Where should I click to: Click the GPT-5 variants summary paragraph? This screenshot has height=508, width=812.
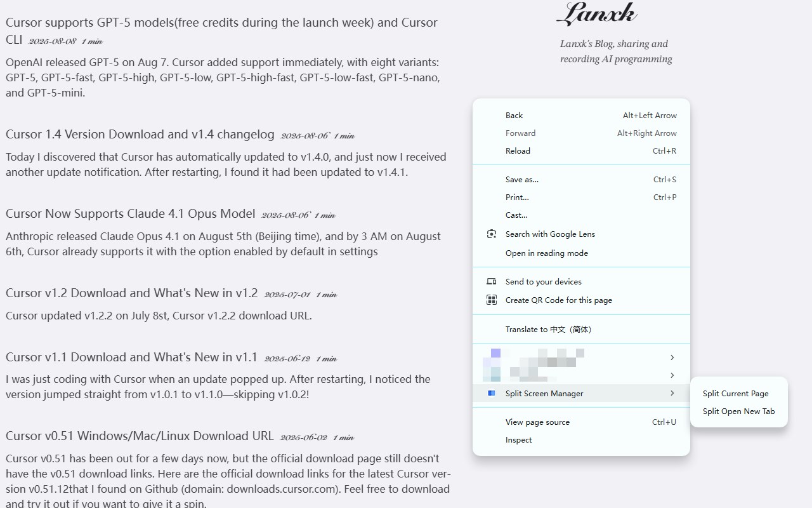coord(223,77)
